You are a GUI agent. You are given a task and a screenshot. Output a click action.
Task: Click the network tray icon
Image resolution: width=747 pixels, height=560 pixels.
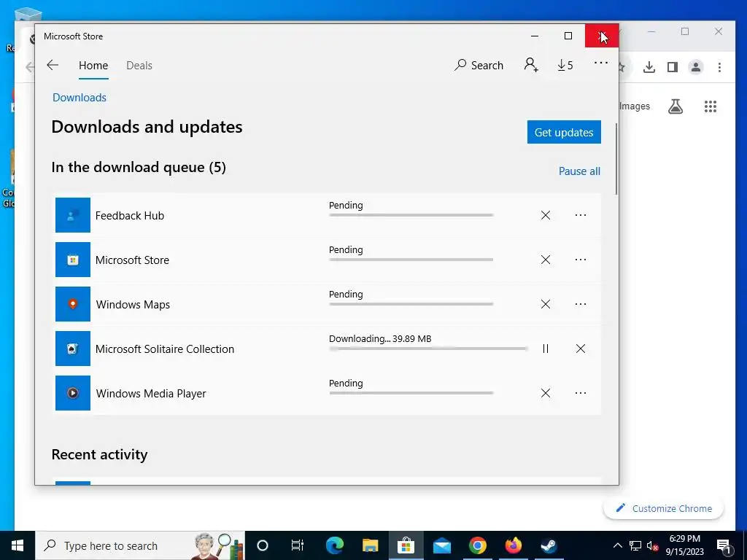coord(635,545)
